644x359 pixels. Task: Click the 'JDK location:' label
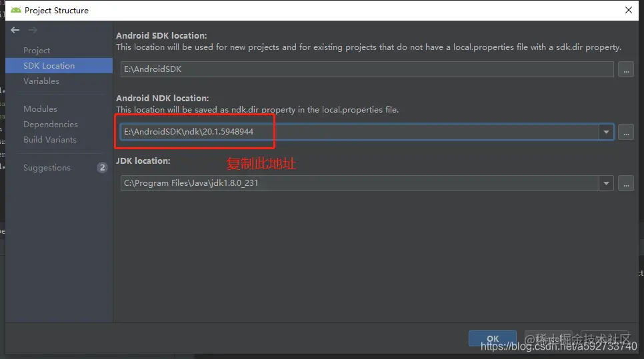(x=143, y=161)
